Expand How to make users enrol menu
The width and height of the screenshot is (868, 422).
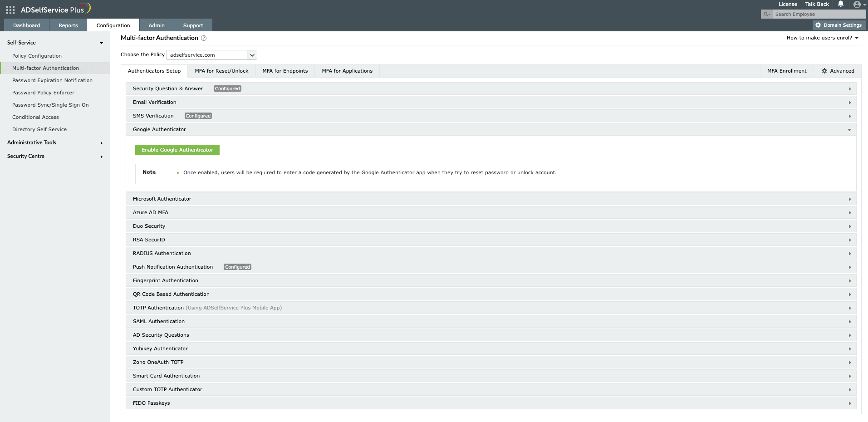tap(822, 38)
